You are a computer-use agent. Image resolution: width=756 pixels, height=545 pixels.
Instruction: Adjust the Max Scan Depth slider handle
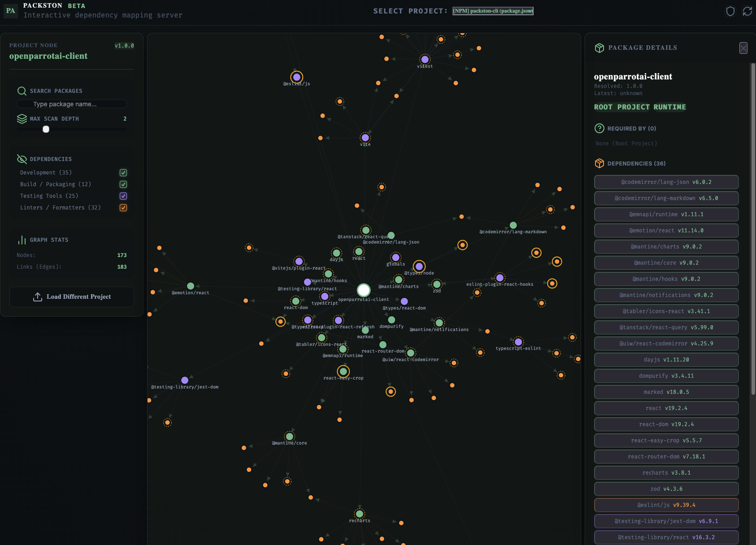46,129
